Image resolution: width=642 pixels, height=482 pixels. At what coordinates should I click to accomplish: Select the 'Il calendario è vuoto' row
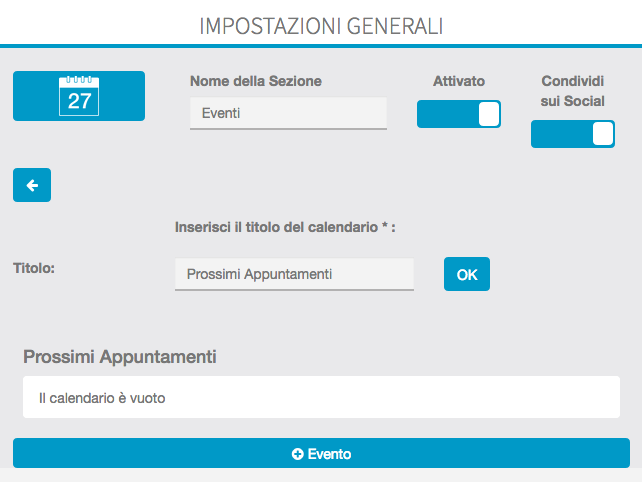321,397
